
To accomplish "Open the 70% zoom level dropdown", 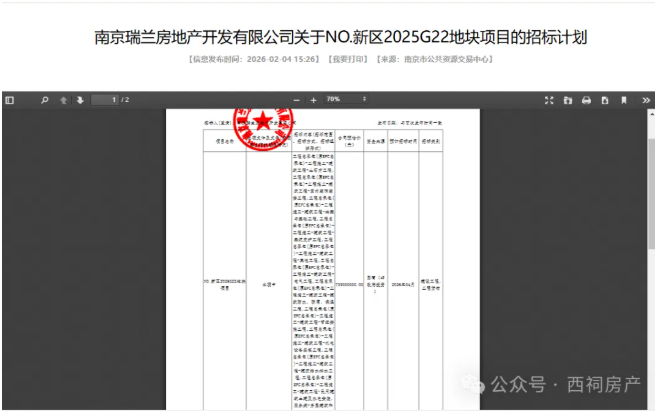I will coord(345,100).
